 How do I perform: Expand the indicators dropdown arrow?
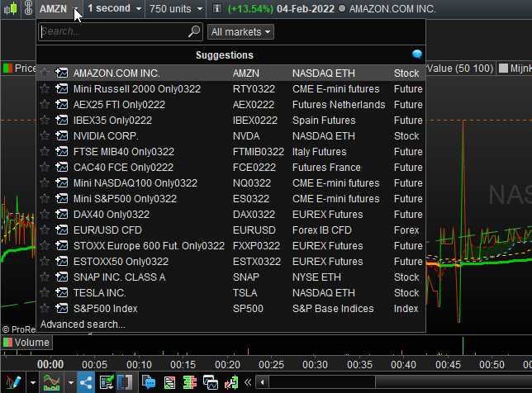click(70, 382)
